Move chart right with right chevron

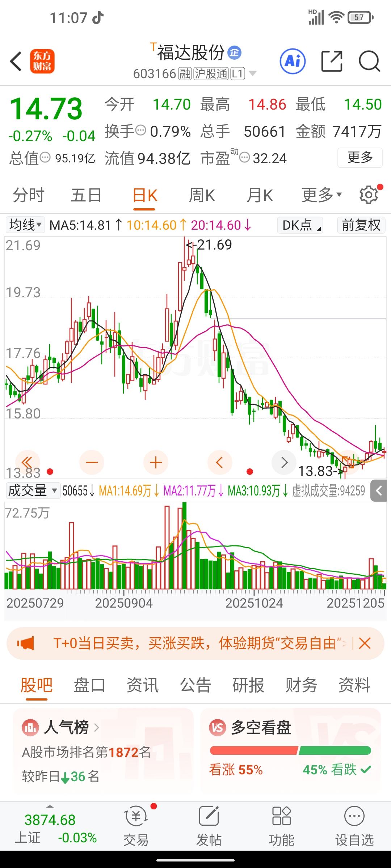click(x=284, y=462)
